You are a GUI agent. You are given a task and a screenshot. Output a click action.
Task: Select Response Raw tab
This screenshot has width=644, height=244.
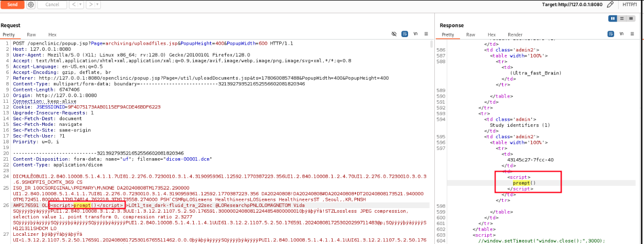[x=470, y=34]
